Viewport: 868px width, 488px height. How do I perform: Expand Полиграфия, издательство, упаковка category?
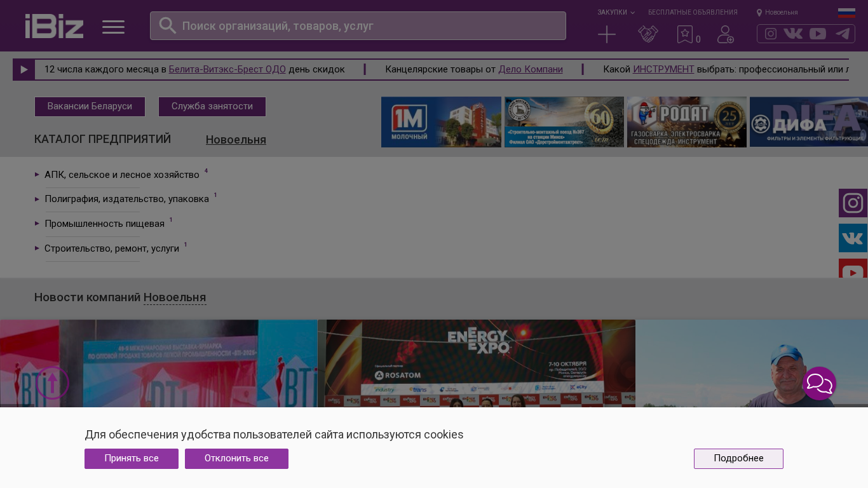click(x=126, y=199)
